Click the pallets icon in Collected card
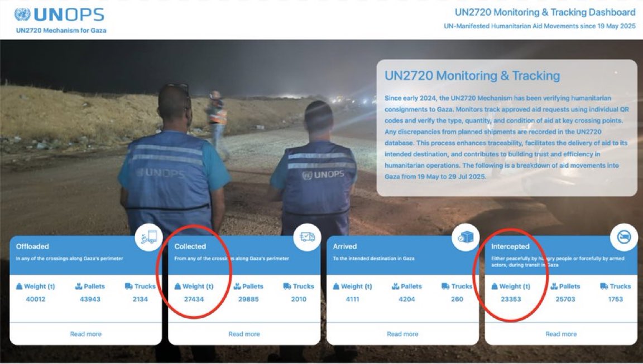The width and height of the screenshot is (643, 364). click(x=237, y=286)
